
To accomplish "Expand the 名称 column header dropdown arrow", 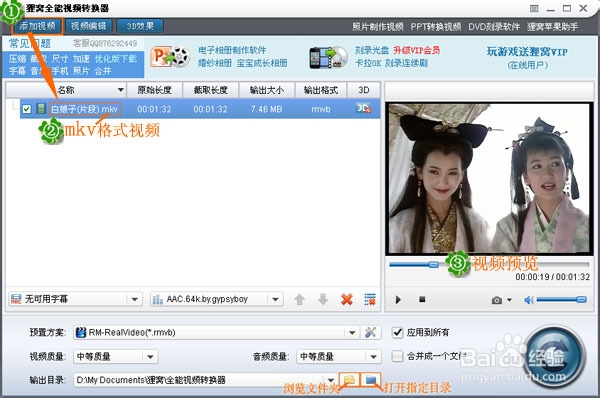I will (x=121, y=90).
